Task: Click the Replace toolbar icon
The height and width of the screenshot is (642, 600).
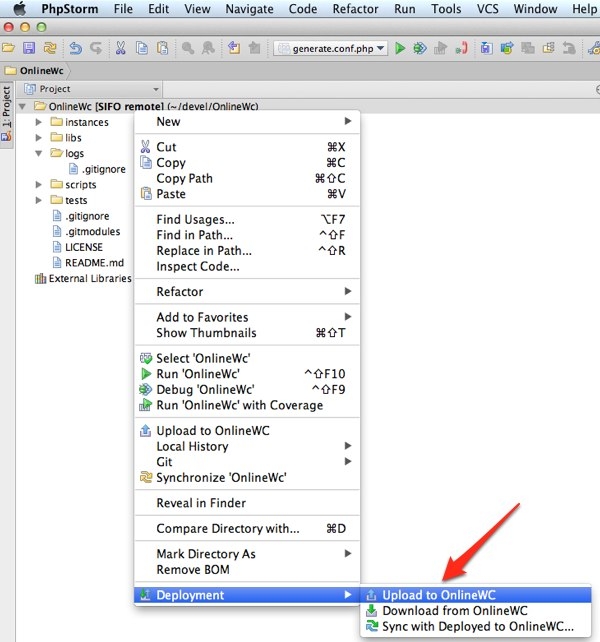Action: (208, 48)
